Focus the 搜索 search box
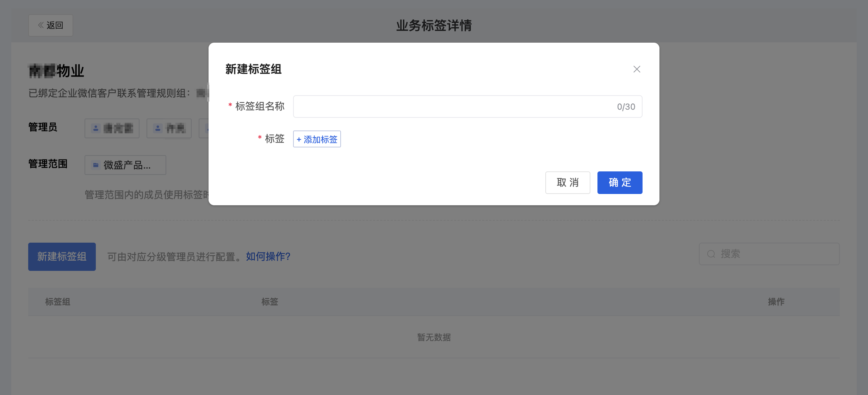868x395 pixels. tap(769, 254)
